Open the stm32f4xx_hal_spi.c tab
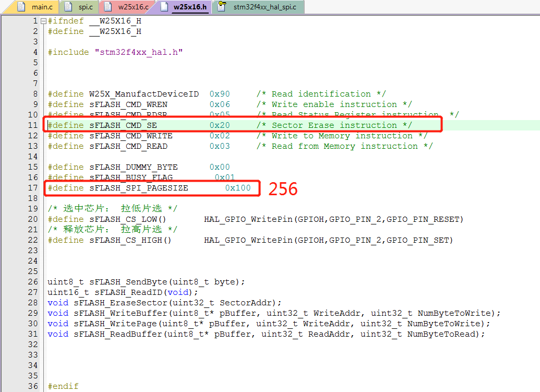The image size is (540, 392). pyautogui.click(x=260, y=7)
